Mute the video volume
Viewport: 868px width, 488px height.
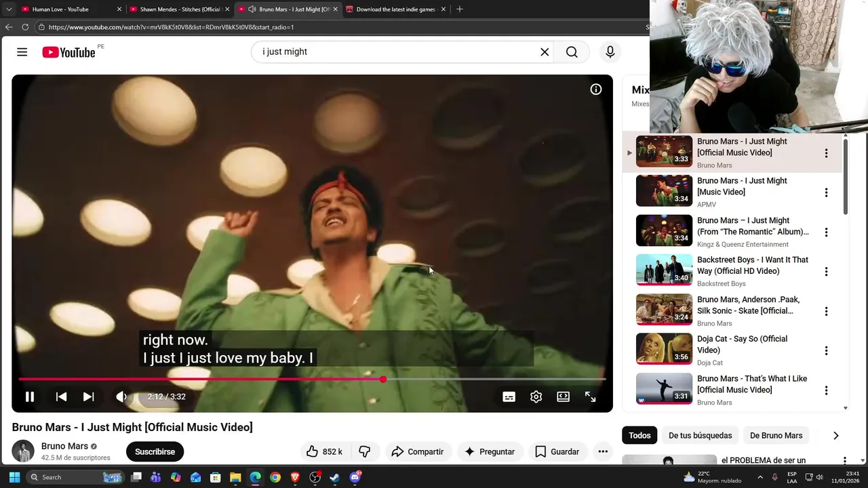pos(121,396)
